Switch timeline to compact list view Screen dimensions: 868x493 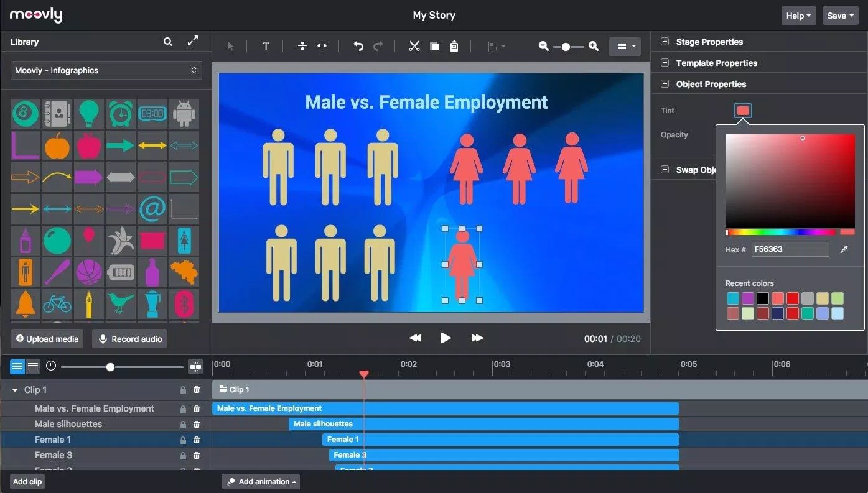[34, 367]
